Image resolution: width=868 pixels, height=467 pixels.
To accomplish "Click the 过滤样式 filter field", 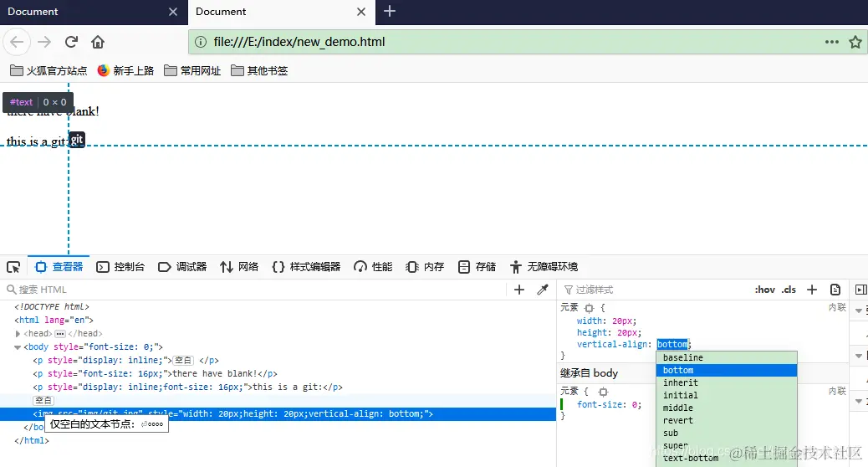I will 653,290.
